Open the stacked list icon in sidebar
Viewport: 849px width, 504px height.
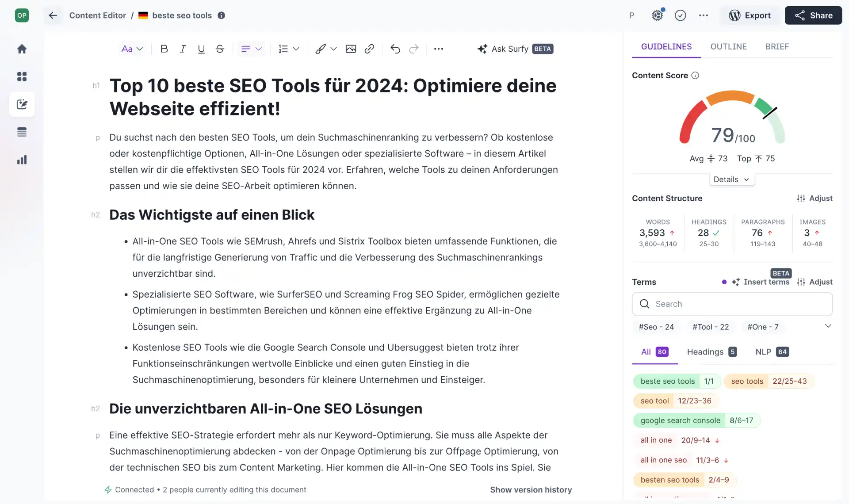point(22,132)
